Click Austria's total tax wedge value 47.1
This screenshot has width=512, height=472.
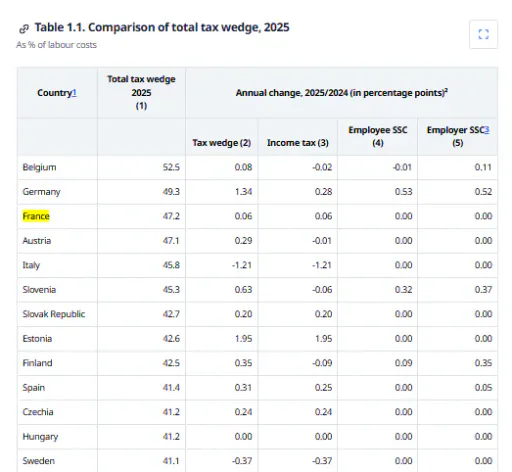point(171,241)
